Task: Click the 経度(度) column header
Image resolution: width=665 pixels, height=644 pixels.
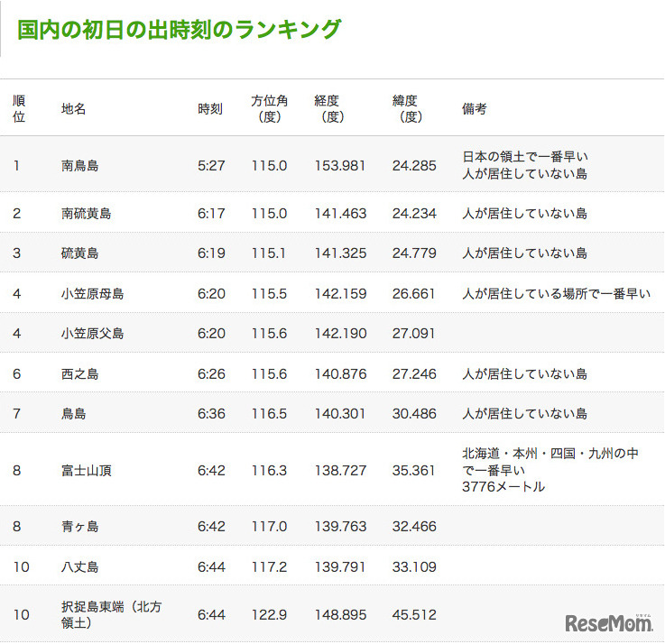Action: point(329,108)
